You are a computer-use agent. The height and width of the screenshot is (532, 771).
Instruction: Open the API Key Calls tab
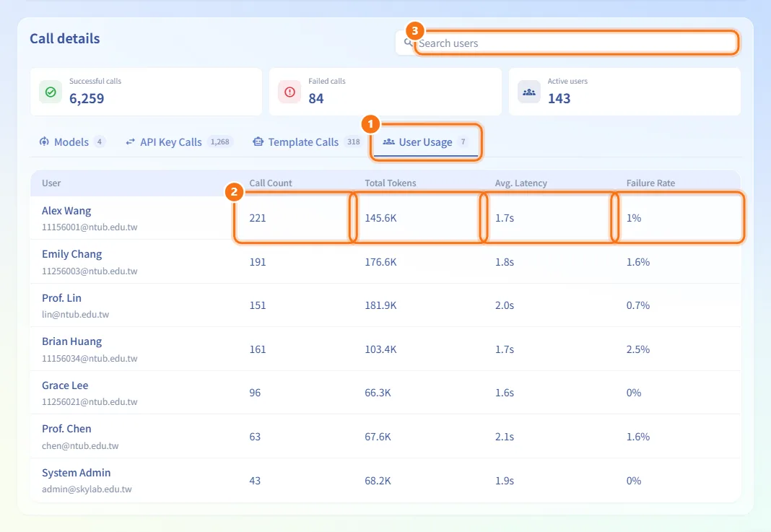point(178,142)
